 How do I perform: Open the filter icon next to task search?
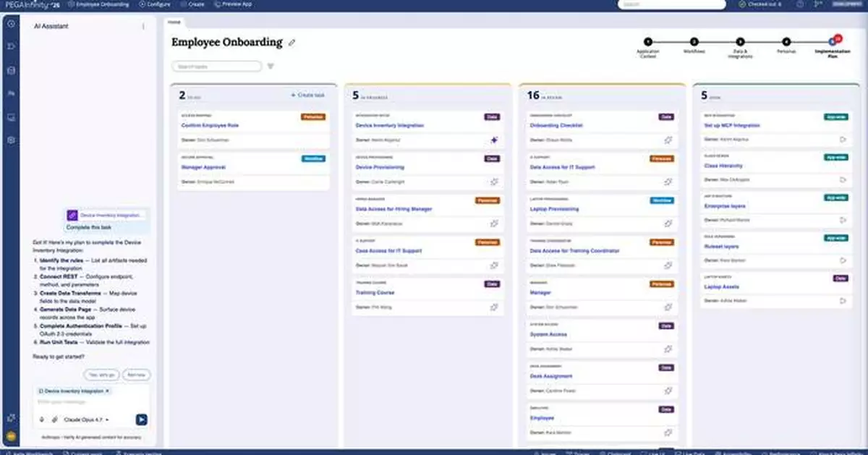pos(271,67)
